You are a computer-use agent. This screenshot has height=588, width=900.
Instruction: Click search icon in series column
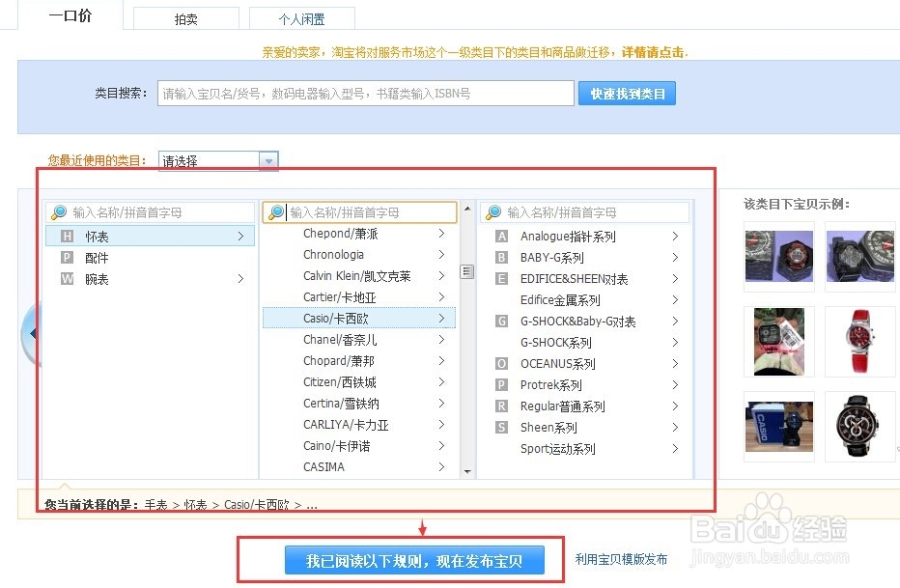click(493, 212)
